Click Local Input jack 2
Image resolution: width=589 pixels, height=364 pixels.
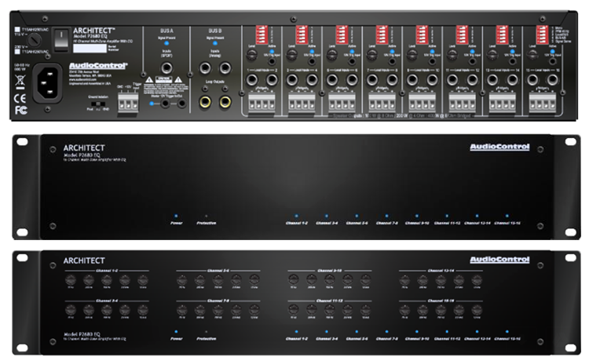[272, 79]
